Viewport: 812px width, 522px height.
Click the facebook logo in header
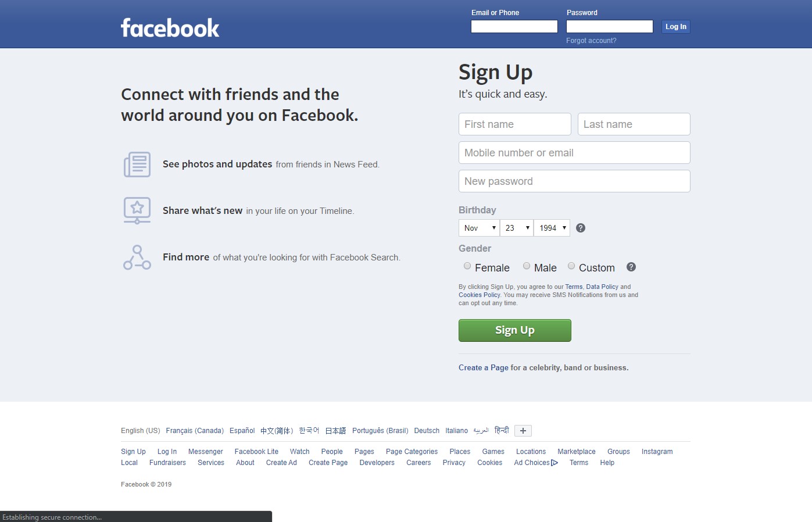click(170, 27)
